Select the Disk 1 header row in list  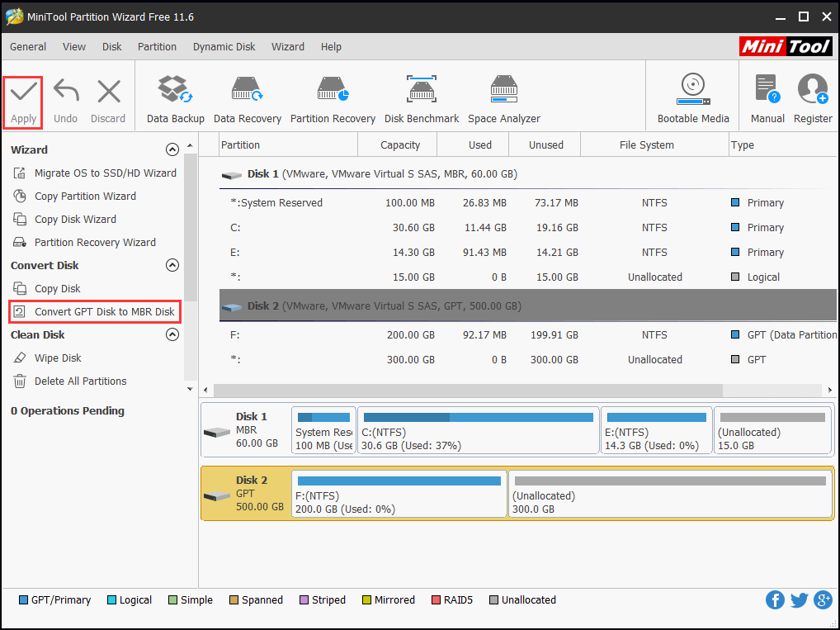[527, 173]
